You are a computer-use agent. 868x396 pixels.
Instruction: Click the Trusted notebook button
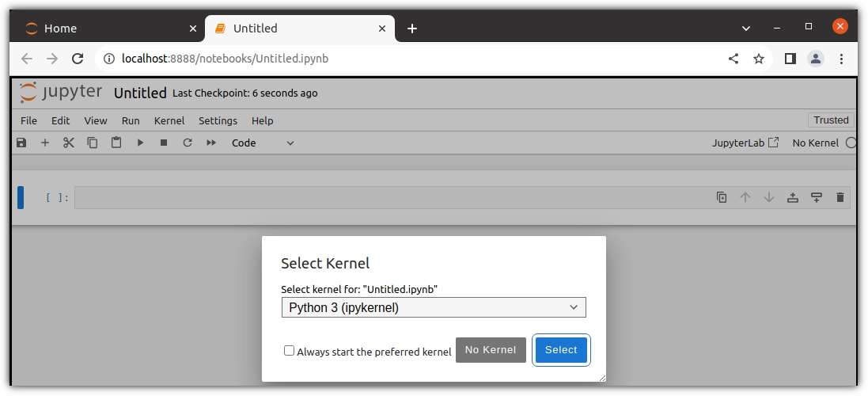click(x=831, y=120)
